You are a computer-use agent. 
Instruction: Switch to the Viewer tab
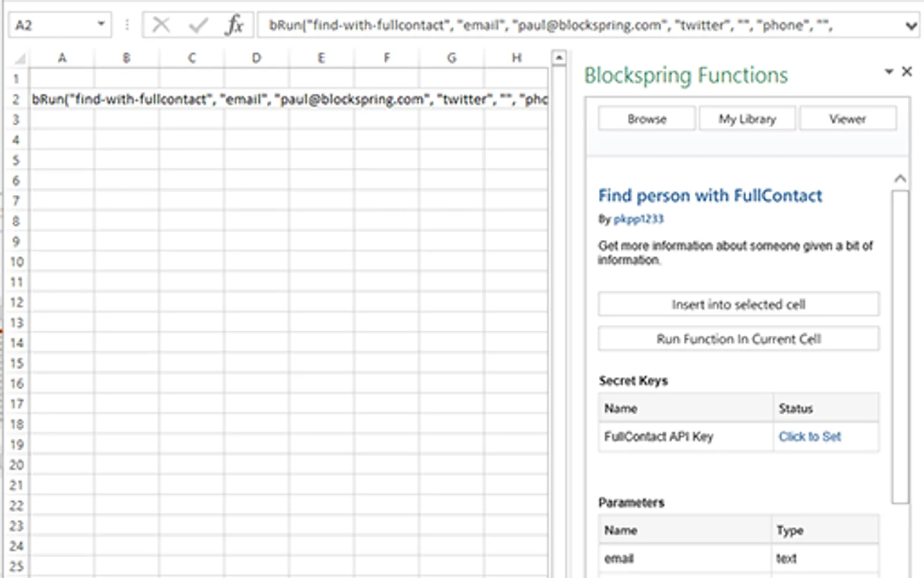click(848, 119)
